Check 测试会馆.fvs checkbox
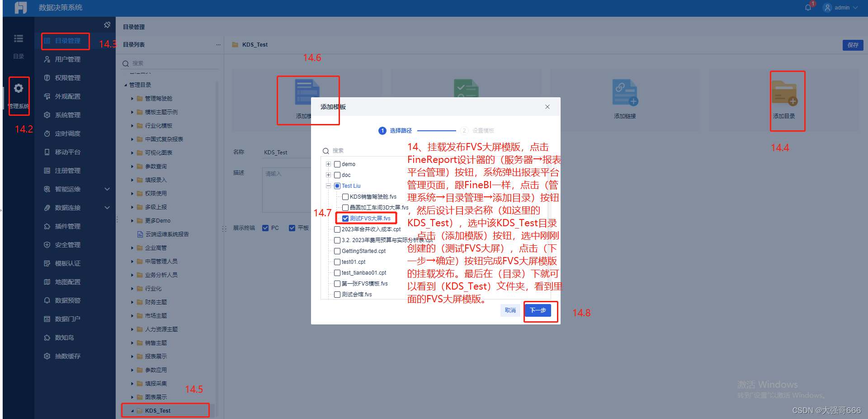This screenshot has width=868, height=419. coord(337,295)
